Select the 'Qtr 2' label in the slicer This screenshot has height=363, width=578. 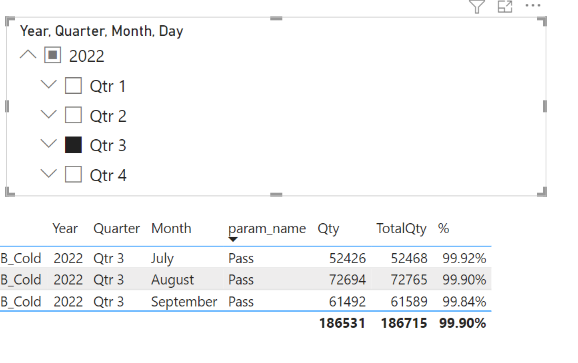(x=108, y=116)
